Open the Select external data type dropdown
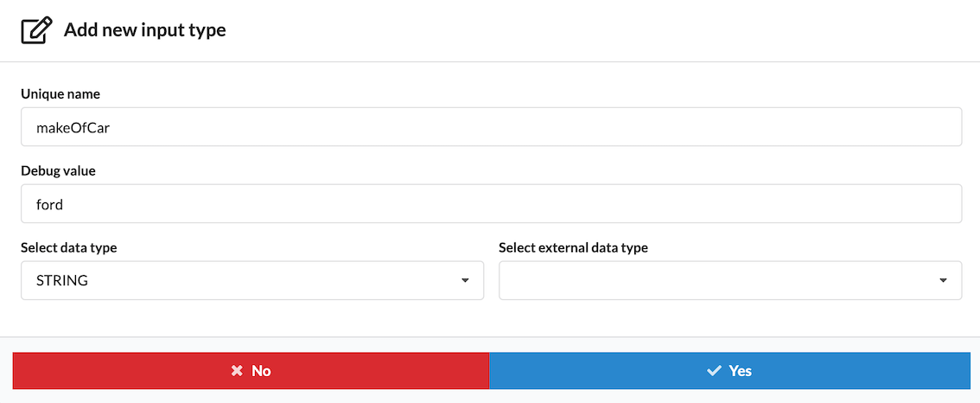 coord(729,281)
